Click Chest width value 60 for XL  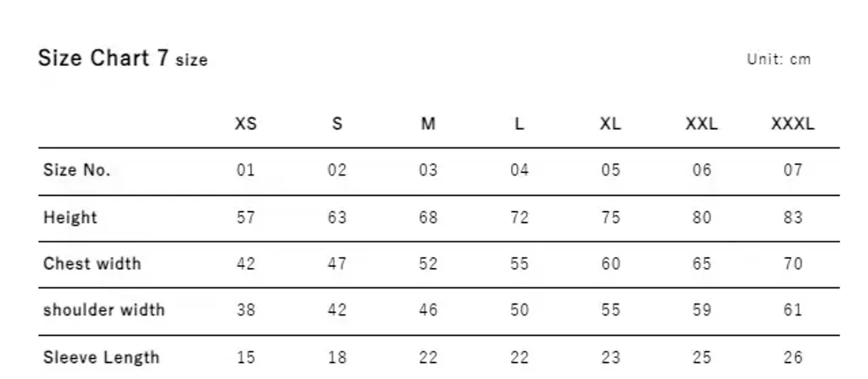(610, 264)
